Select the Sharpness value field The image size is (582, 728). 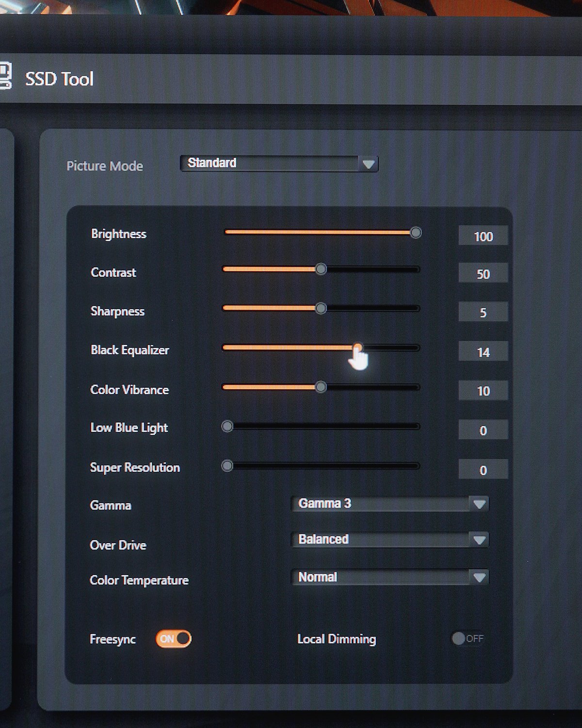click(x=483, y=312)
